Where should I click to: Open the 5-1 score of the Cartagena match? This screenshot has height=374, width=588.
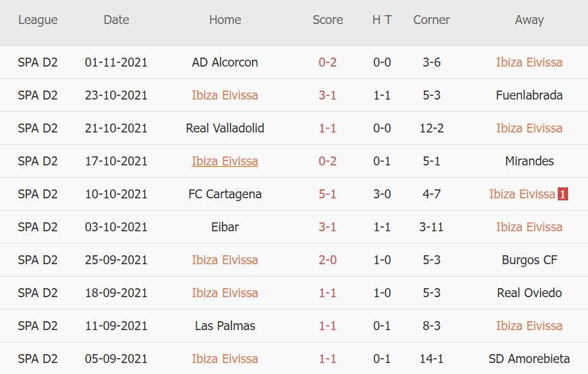click(x=328, y=194)
